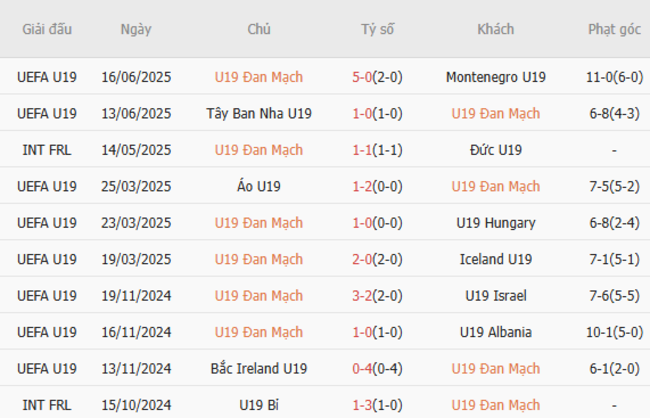Viewport: 650px width, 418px height.
Task: Select the U19 Bỉ home team
Action: coord(258,405)
